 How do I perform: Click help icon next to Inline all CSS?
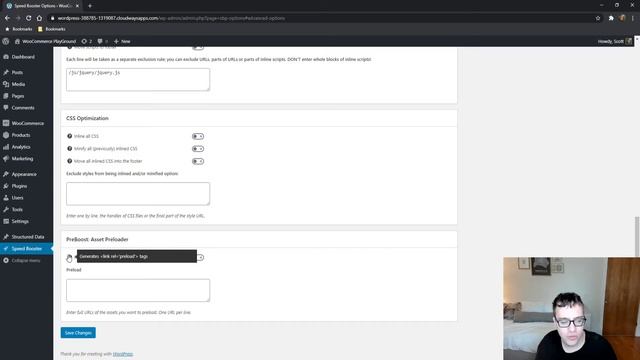tap(69, 136)
